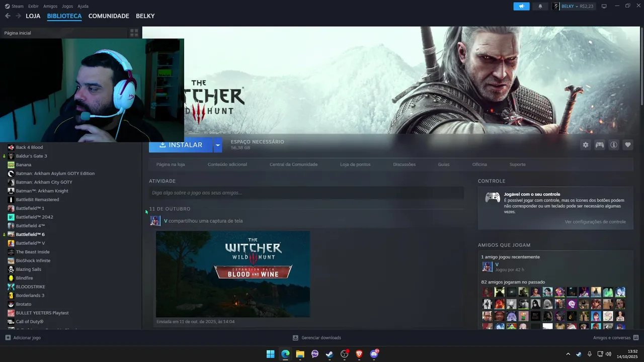Screen dimensions: 644x362
Task: Select Borderlands 3
Action: pyautogui.click(x=30, y=295)
